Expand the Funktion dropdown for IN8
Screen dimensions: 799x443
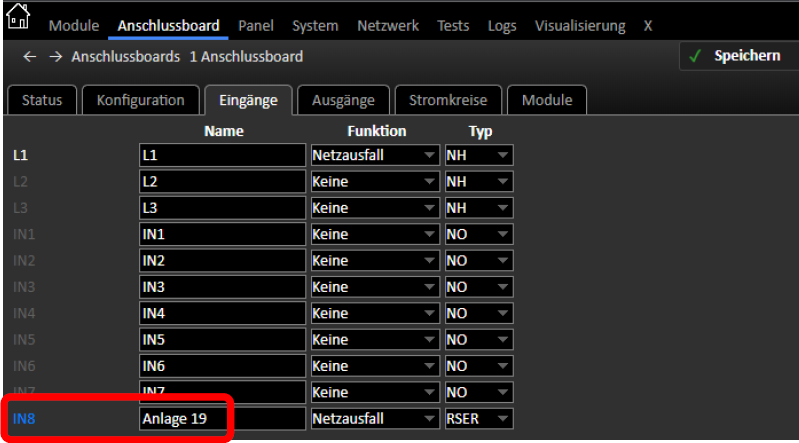pos(375,418)
